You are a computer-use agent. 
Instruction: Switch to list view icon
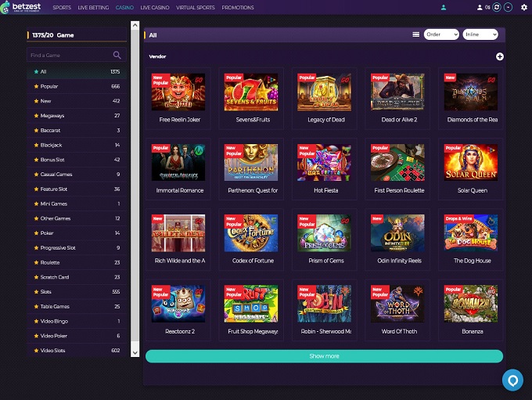pos(415,34)
